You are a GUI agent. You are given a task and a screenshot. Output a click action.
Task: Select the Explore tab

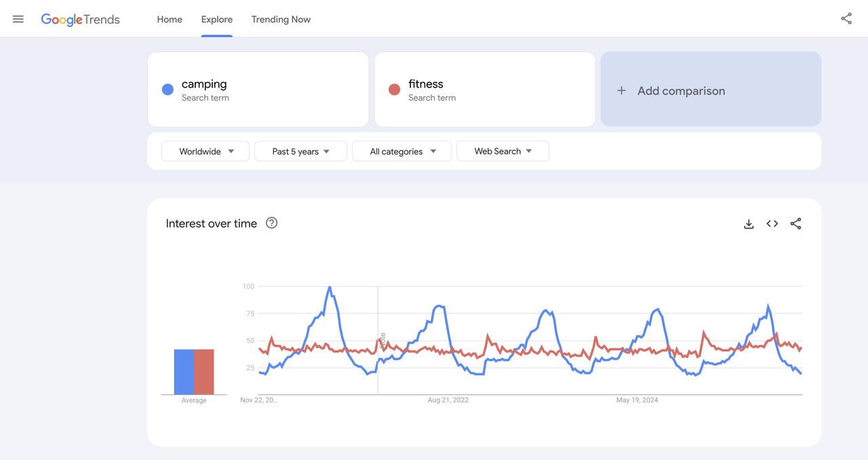[217, 20]
